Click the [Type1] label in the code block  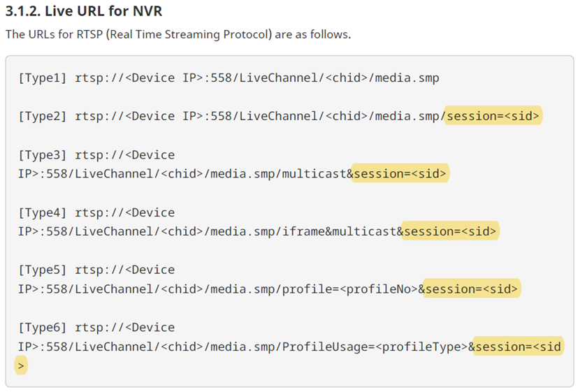pyautogui.click(x=43, y=78)
